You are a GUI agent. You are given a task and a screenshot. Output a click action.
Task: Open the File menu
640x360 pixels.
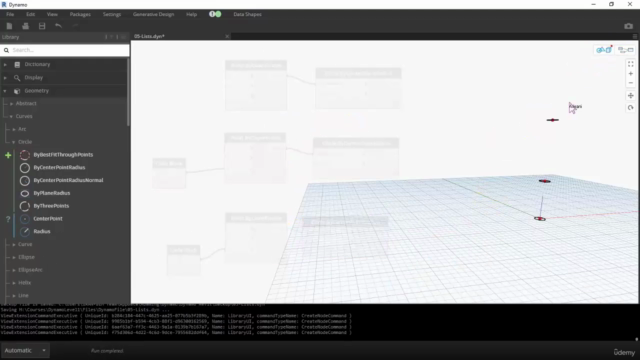click(10, 14)
